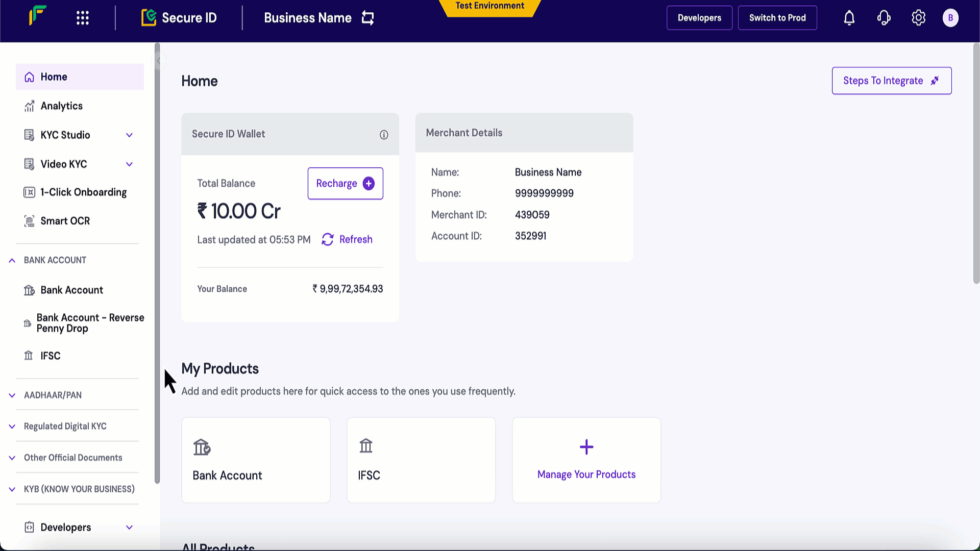Go to Smart OCR section
The height and width of the screenshot is (551, 980).
65,220
